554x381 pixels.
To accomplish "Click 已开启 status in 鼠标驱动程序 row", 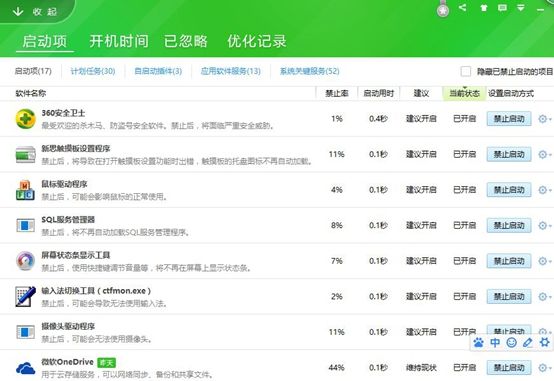I will 464,190.
